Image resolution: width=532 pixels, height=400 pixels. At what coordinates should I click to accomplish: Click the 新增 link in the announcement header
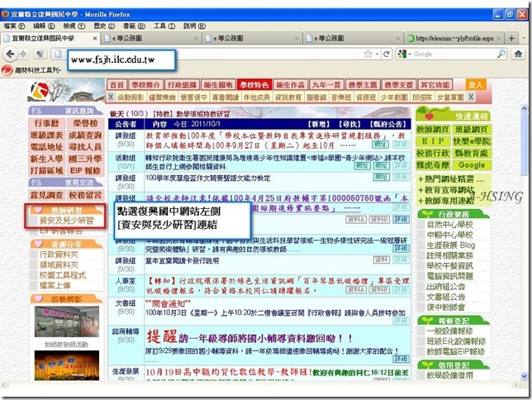[x=319, y=124]
